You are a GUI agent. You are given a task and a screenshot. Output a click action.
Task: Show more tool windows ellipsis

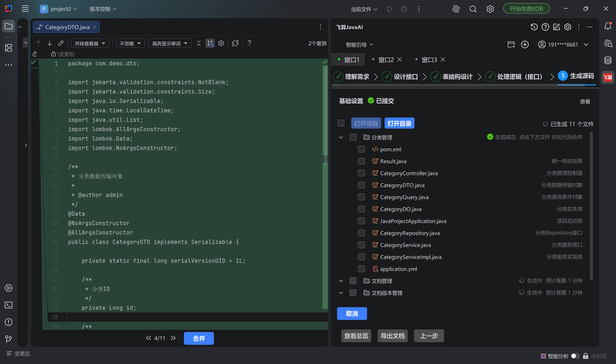(8, 65)
